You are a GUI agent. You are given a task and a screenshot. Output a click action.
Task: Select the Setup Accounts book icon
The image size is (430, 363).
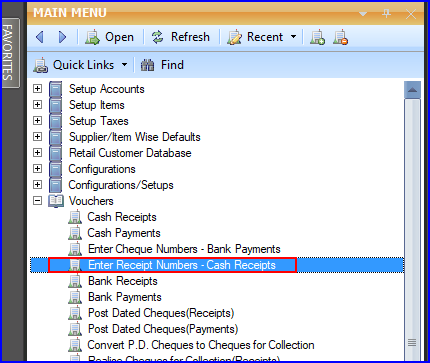[55, 89]
